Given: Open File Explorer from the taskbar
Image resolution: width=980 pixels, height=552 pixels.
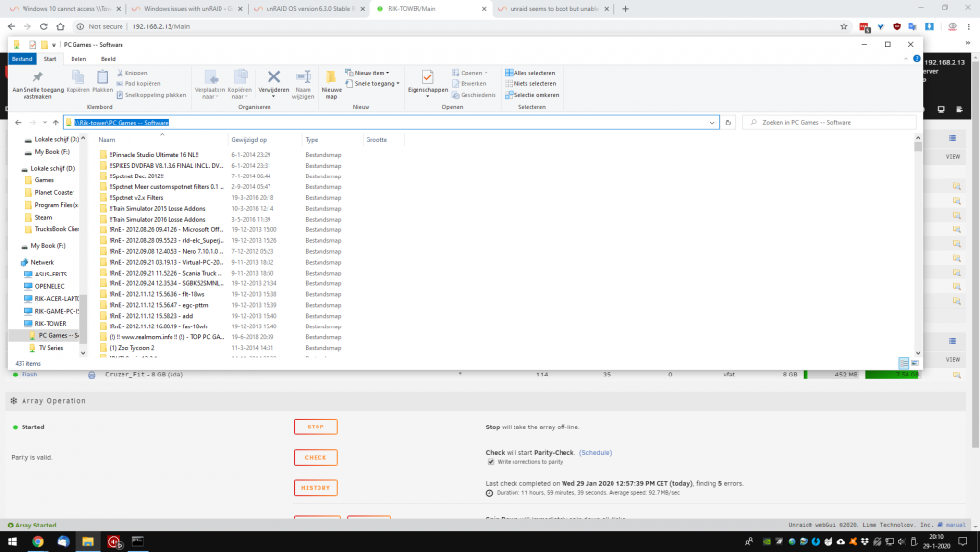Looking at the screenshot, I should (88, 542).
